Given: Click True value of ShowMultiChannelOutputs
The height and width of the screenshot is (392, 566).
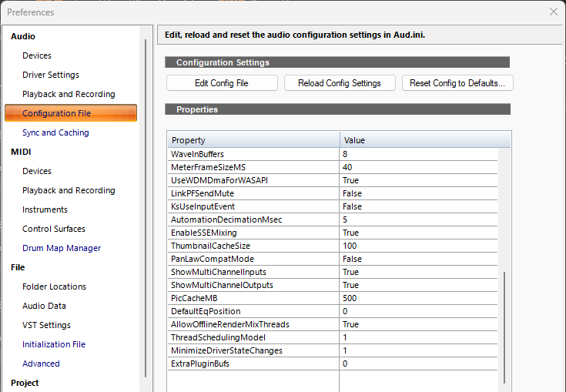Looking at the screenshot, I should click(351, 285).
